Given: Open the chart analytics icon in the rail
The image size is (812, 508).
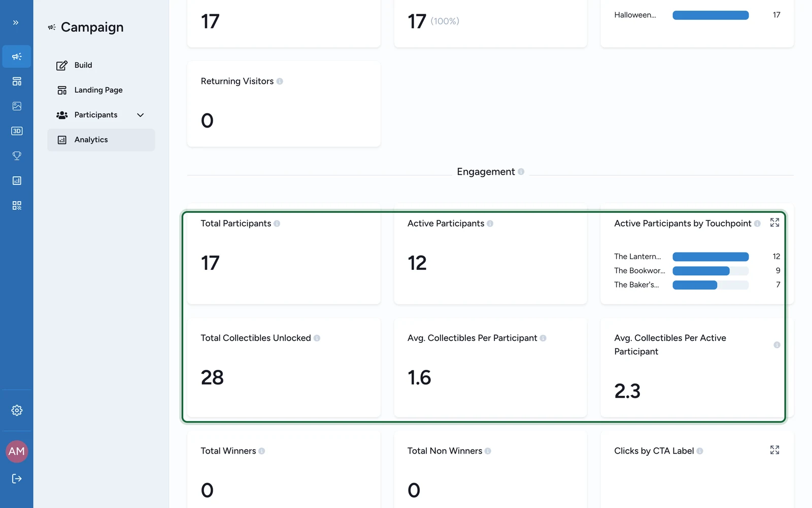Looking at the screenshot, I should 17,181.
